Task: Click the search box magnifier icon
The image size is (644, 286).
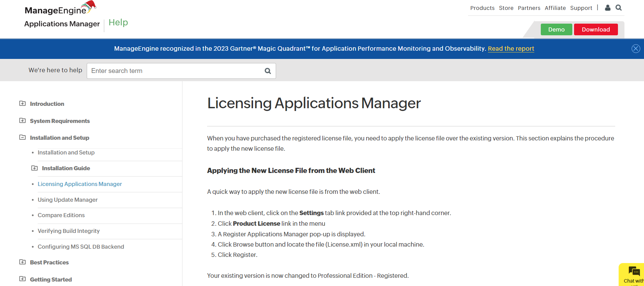Action: tap(268, 71)
